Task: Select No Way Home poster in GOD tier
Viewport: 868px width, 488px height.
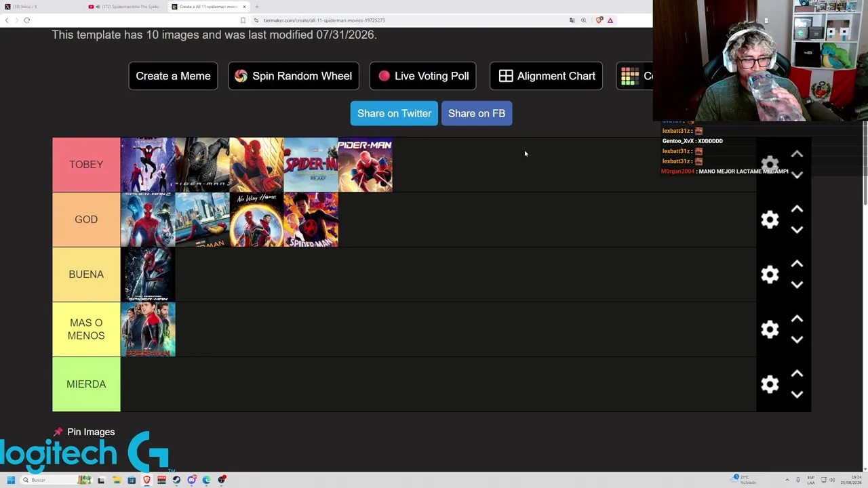Action: pos(256,220)
